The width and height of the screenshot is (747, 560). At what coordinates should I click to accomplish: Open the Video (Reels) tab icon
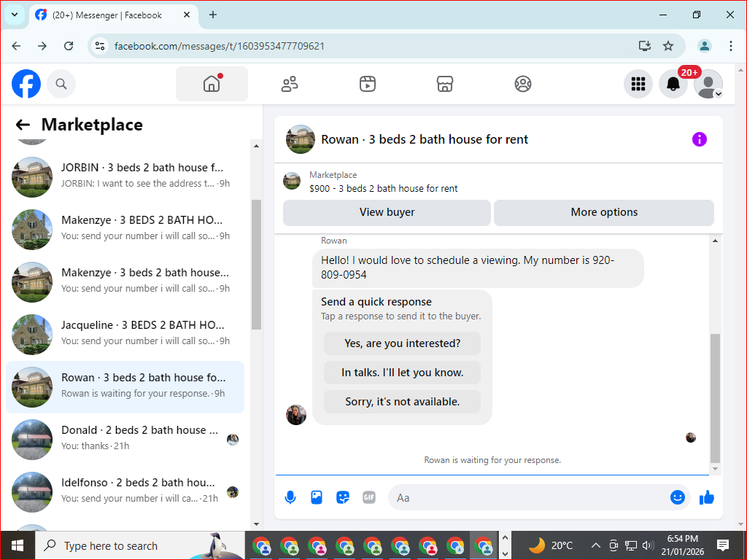(368, 84)
